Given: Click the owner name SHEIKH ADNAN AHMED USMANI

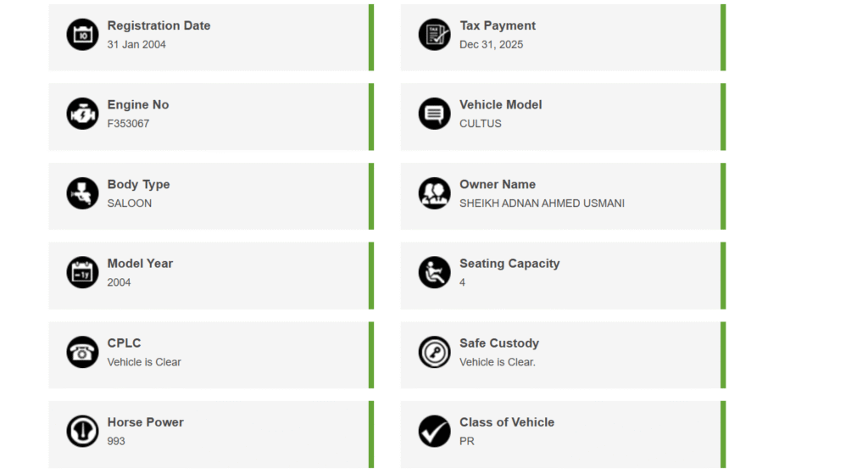Looking at the screenshot, I should click(x=542, y=204).
